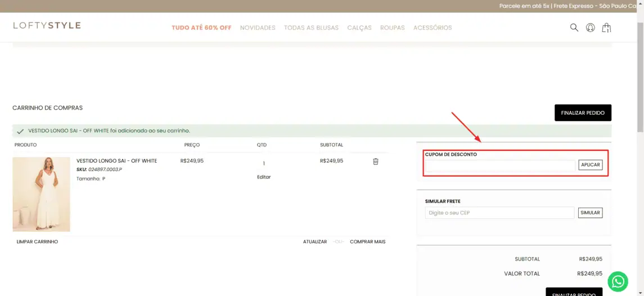
Task: Browse the Roupas category
Action: pos(392,28)
